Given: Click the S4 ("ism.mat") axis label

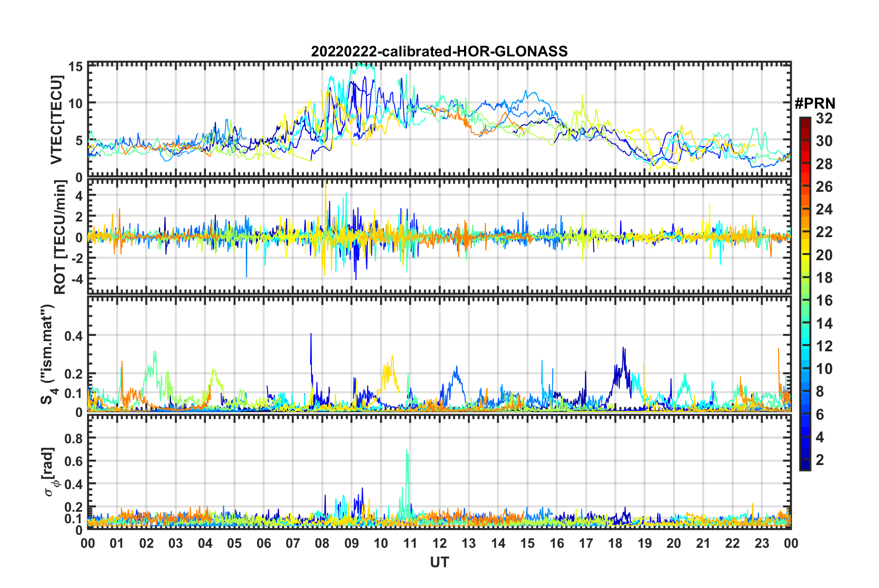Looking at the screenshot, I should tap(49, 354).
